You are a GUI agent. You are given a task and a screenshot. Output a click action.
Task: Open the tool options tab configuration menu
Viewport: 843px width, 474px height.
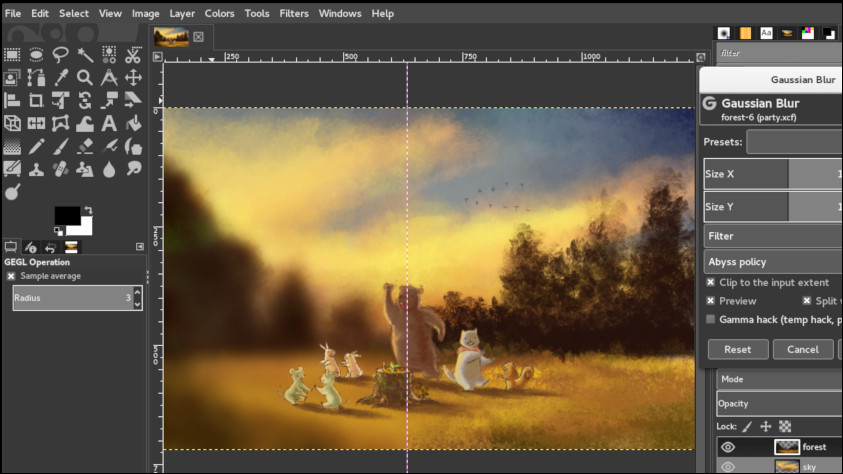(140, 247)
